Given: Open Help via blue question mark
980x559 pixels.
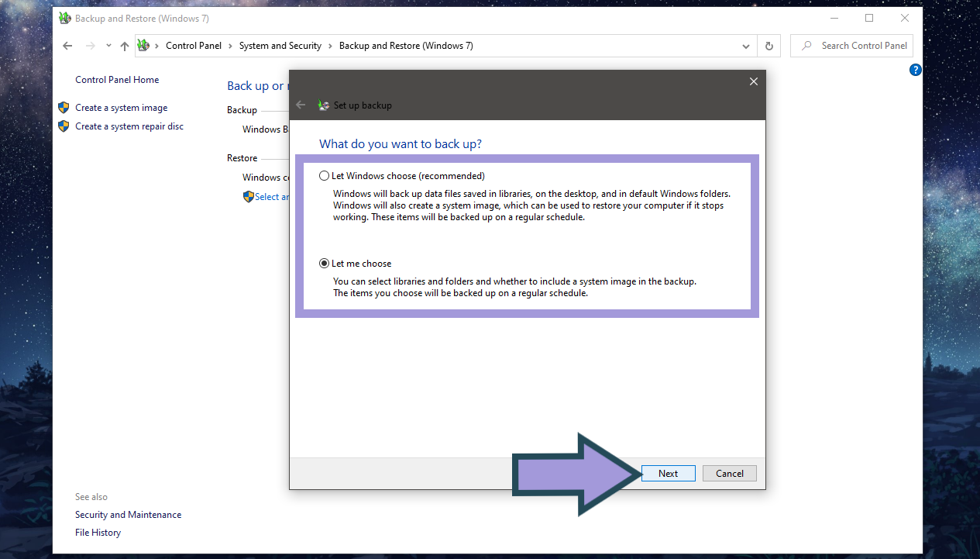Looking at the screenshot, I should pyautogui.click(x=915, y=70).
